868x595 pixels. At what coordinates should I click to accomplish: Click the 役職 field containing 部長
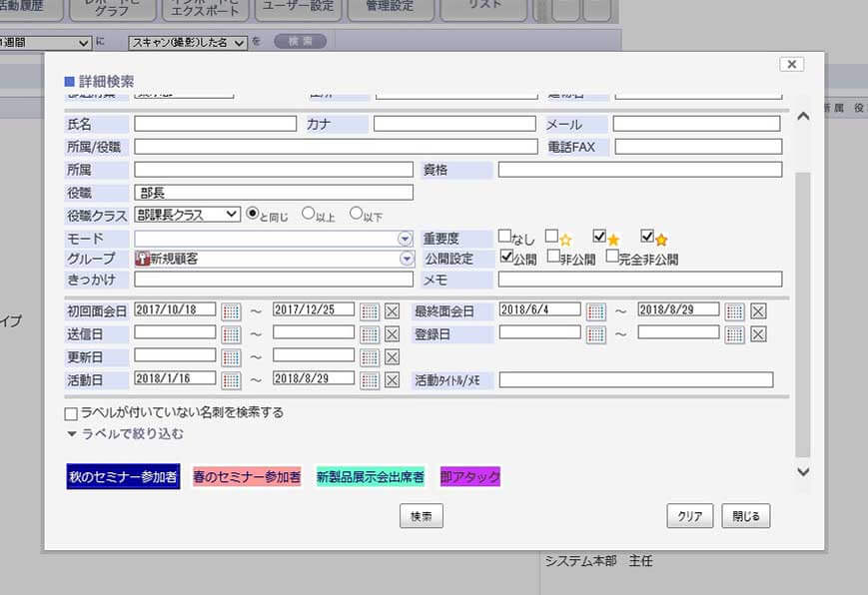[x=274, y=193]
